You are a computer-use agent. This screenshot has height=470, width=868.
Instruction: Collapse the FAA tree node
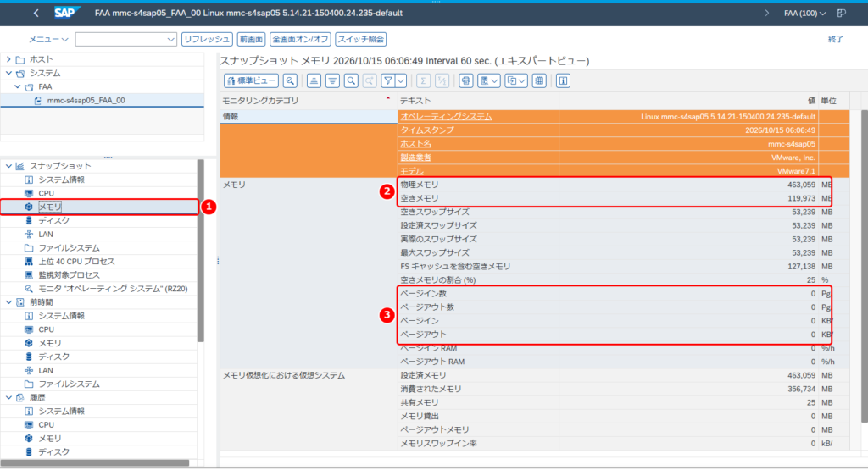pos(18,87)
